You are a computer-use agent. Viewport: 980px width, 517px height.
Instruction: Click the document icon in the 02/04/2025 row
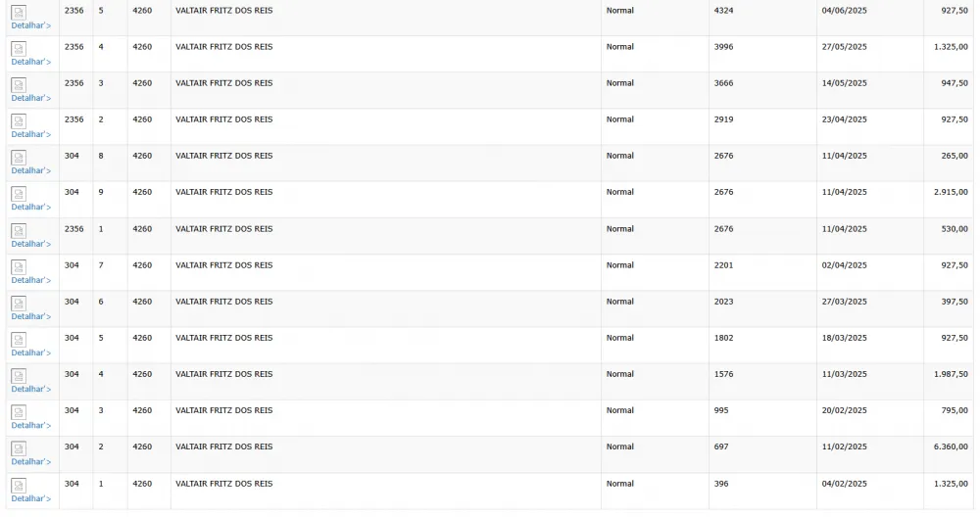18,267
